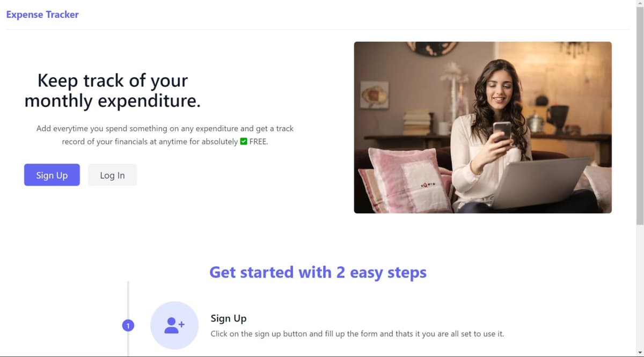Click the purple Sign Up button
This screenshot has height=357, width=644.
(52, 175)
